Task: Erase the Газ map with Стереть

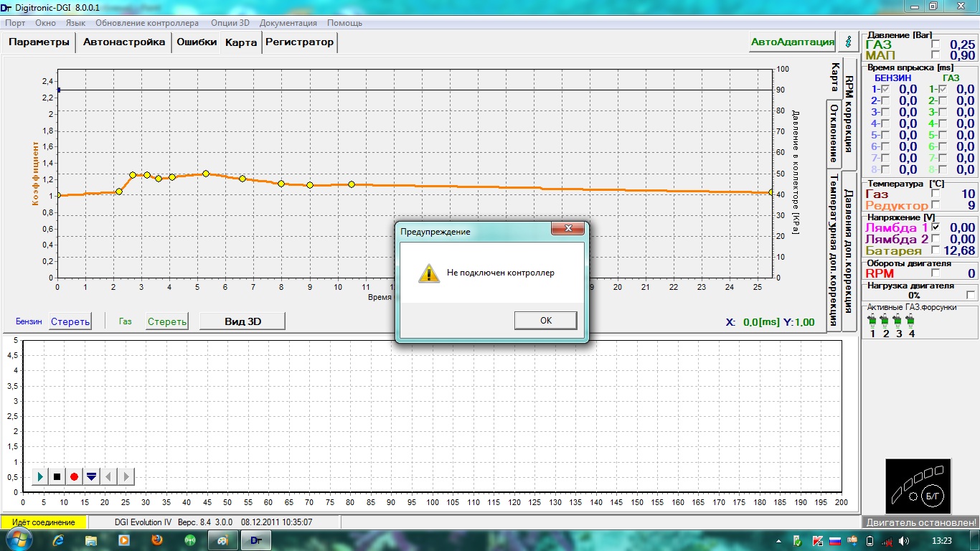Action: coord(167,321)
